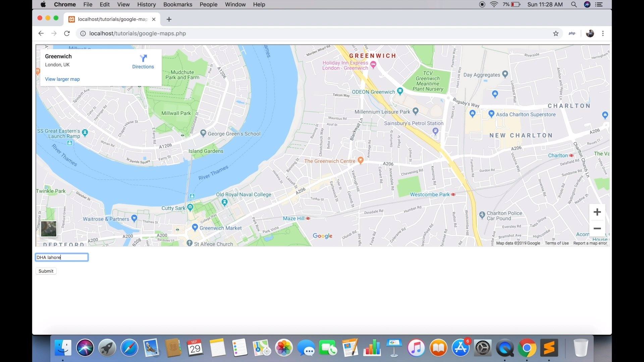Open Chrome three-dot menu

[603, 34]
